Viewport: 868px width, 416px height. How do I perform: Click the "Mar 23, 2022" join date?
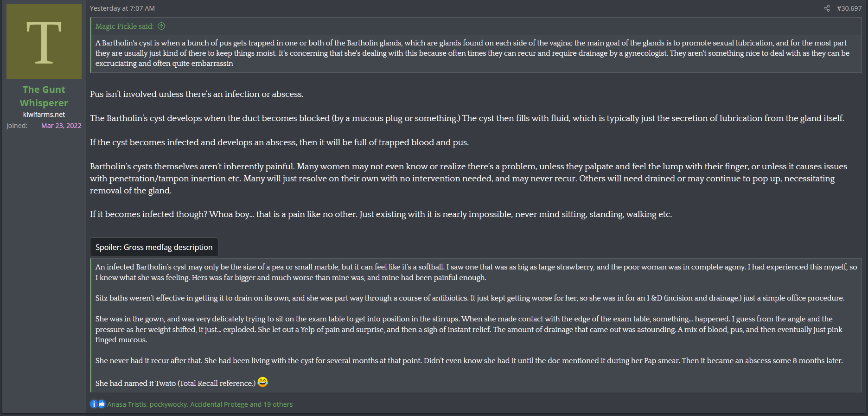coord(61,126)
